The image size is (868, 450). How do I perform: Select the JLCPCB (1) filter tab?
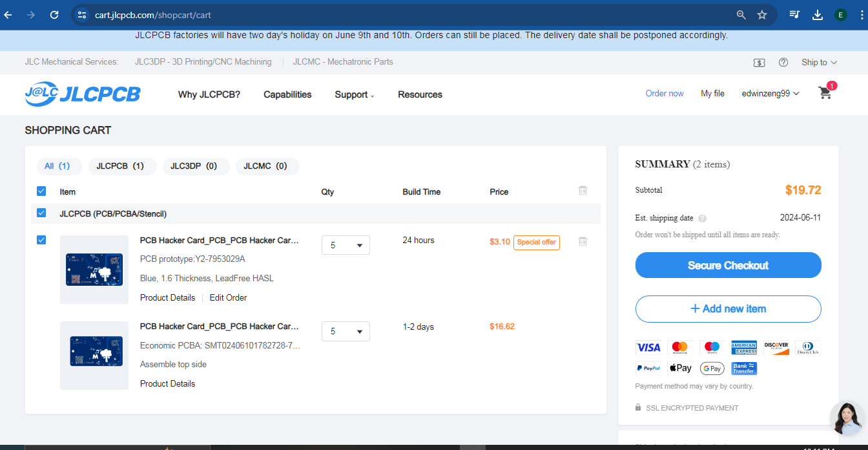(x=123, y=166)
